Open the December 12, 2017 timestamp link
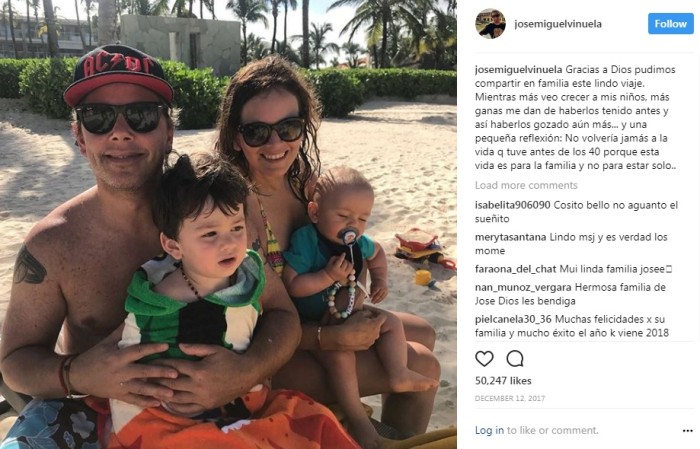 coord(510,398)
